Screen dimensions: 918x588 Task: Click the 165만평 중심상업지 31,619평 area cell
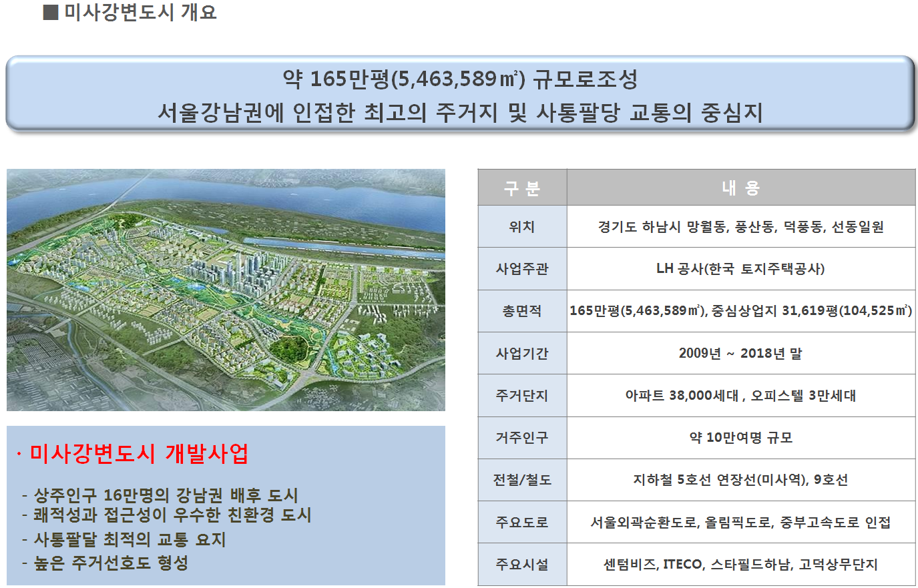tap(741, 311)
